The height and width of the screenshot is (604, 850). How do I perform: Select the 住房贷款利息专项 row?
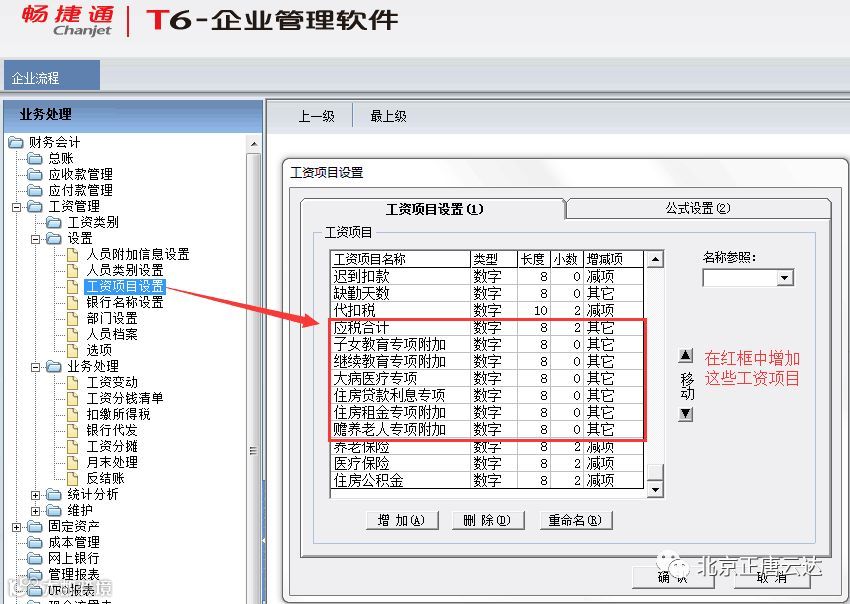click(487, 395)
